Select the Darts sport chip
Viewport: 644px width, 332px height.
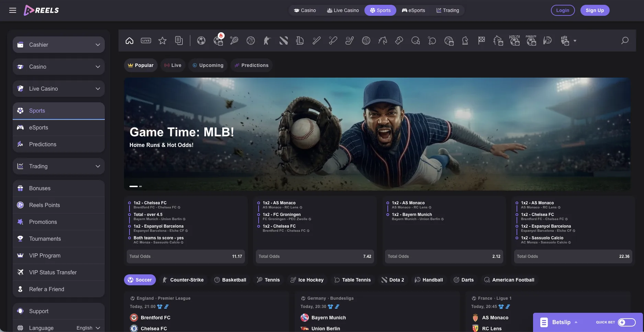tap(463, 280)
